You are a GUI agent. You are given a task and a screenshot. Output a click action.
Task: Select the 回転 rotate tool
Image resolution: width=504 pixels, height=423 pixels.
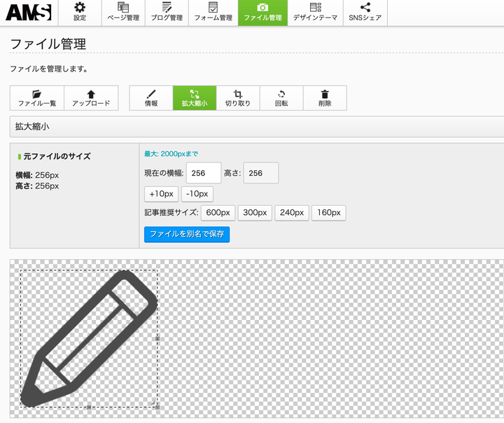(x=281, y=98)
